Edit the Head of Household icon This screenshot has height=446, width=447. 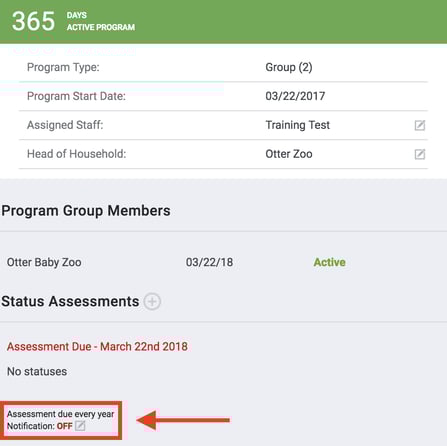pyautogui.click(x=420, y=154)
